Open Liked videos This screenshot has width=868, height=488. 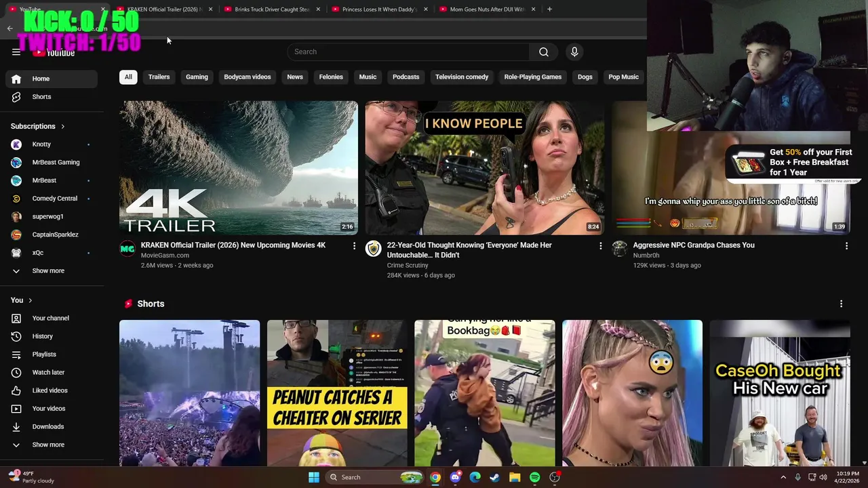point(52,390)
